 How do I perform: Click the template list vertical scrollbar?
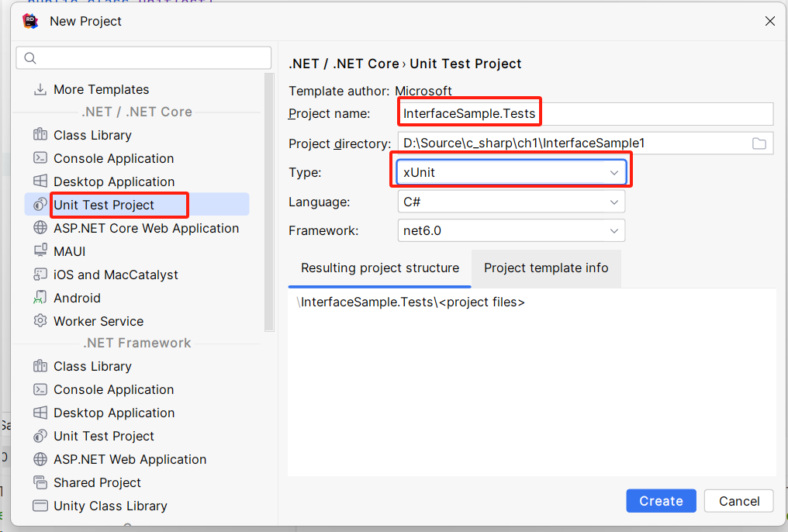click(x=269, y=202)
